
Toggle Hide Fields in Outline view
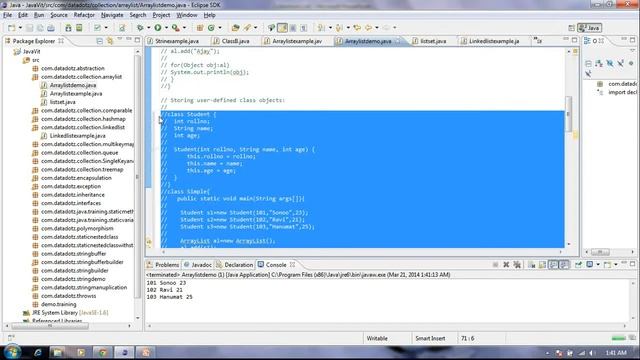tap(609, 63)
